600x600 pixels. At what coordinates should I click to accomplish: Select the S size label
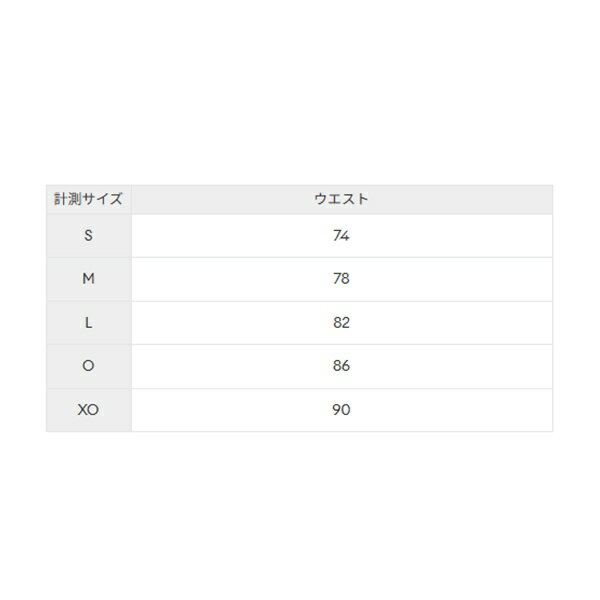click(88, 236)
